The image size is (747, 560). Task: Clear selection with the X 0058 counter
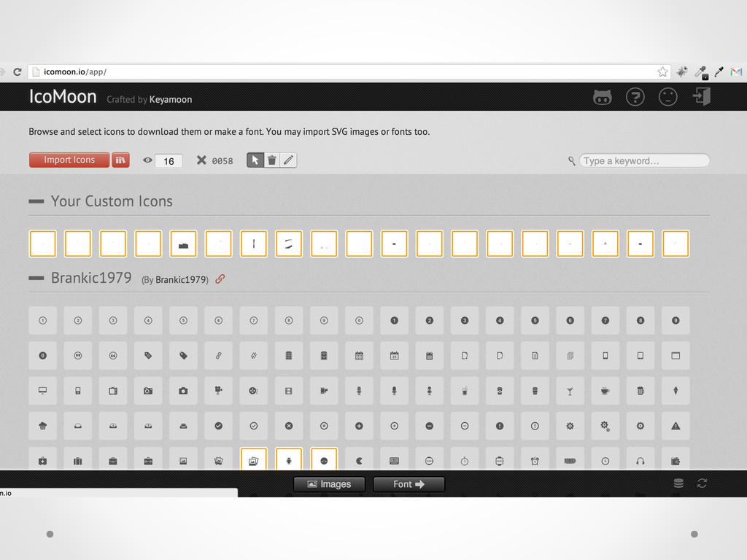tap(215, 160)
